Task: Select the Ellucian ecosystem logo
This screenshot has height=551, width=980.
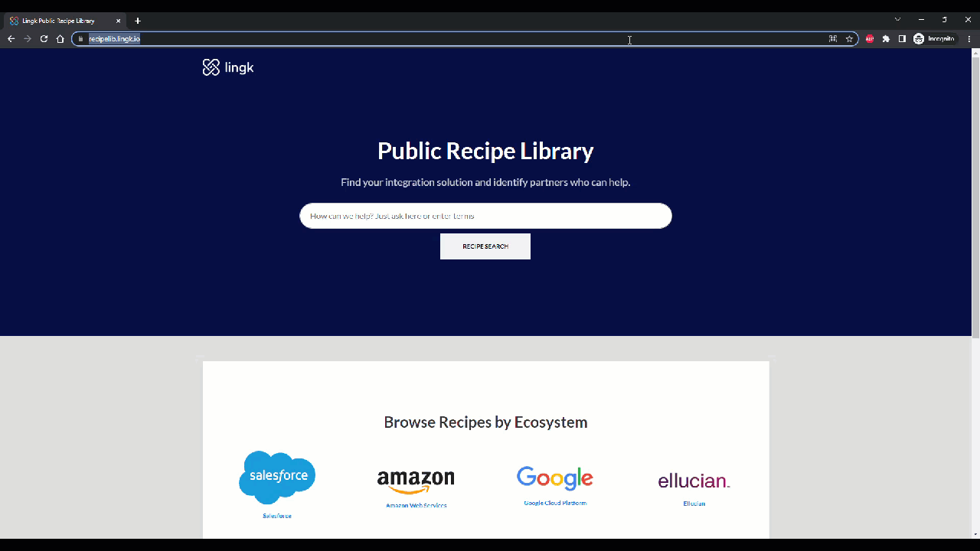Action: (693, 481)
